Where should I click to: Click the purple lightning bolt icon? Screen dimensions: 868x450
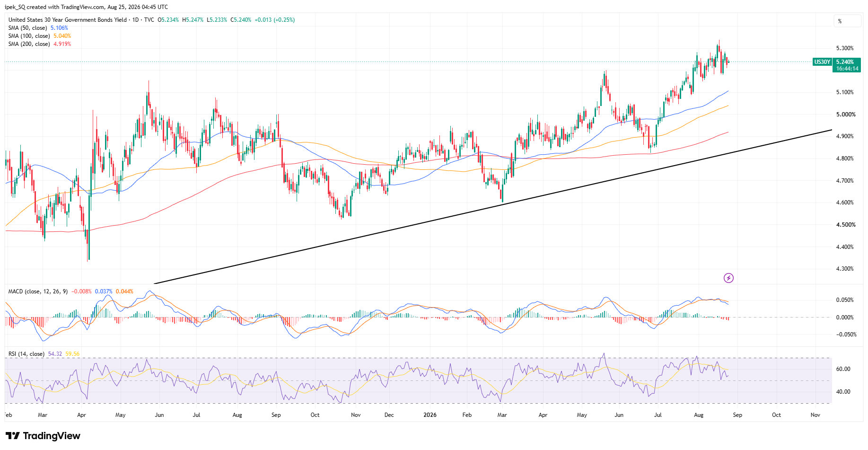tap(728, 278)
